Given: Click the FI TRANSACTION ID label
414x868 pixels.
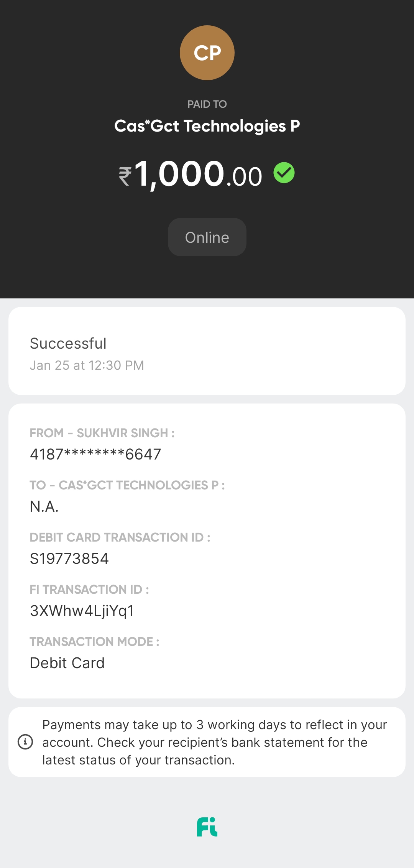Looking at the screenshot, I should tap(89, 590).
